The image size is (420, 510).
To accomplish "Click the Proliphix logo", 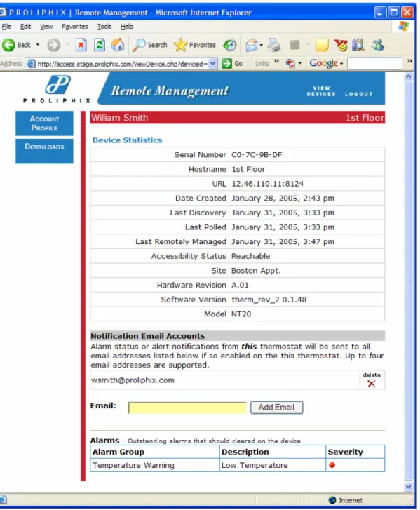I will (57, 90).
